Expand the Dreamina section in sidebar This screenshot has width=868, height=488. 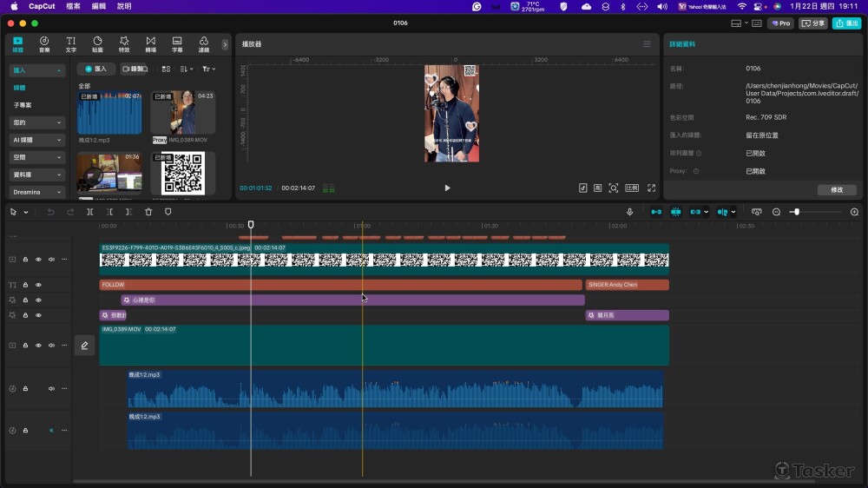37,192
